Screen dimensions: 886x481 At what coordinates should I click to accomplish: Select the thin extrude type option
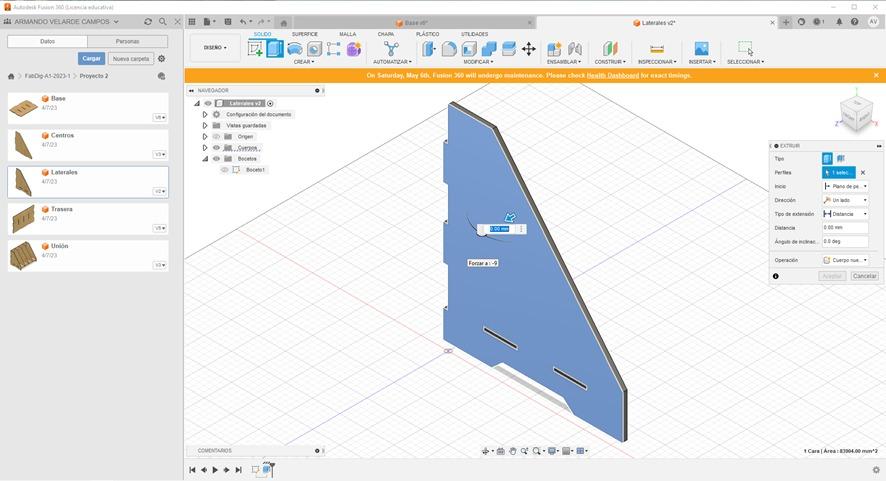click(x=840, y=159)
